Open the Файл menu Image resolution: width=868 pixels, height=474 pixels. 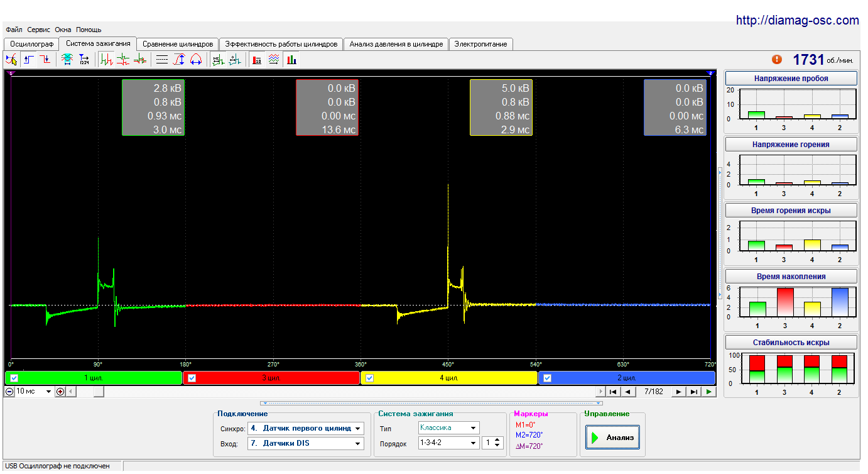tap(14, 30)
